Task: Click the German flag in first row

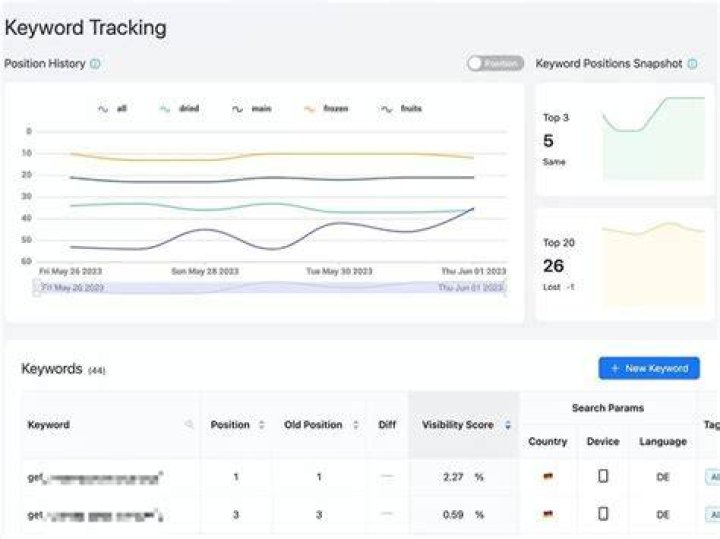Action: click(547, 477)
